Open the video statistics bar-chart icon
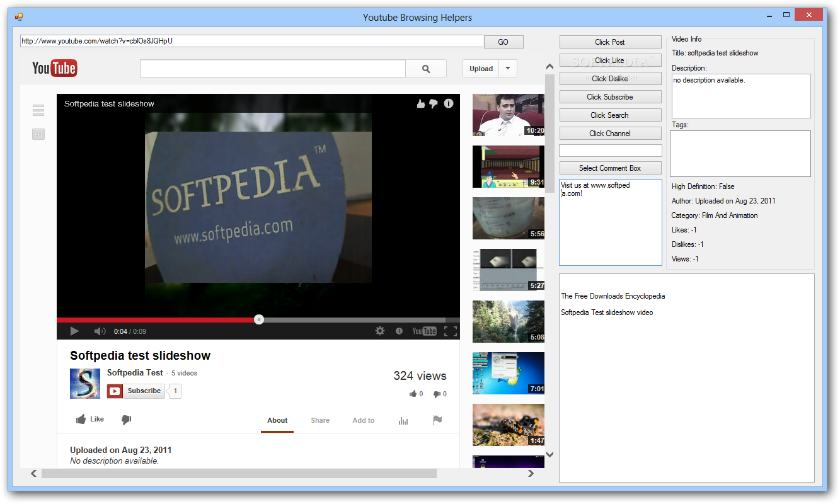Image resolution: width=840 pixels, height=504 pixels. point(403,420)
